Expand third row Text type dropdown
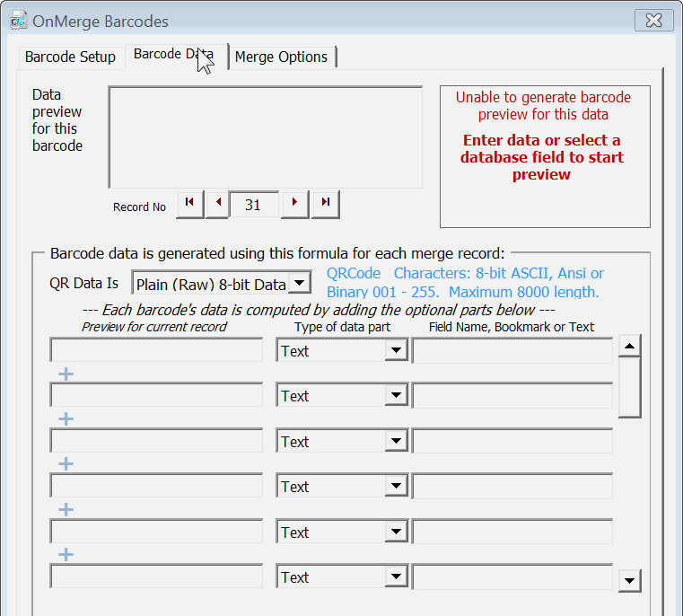 [395, 442]
